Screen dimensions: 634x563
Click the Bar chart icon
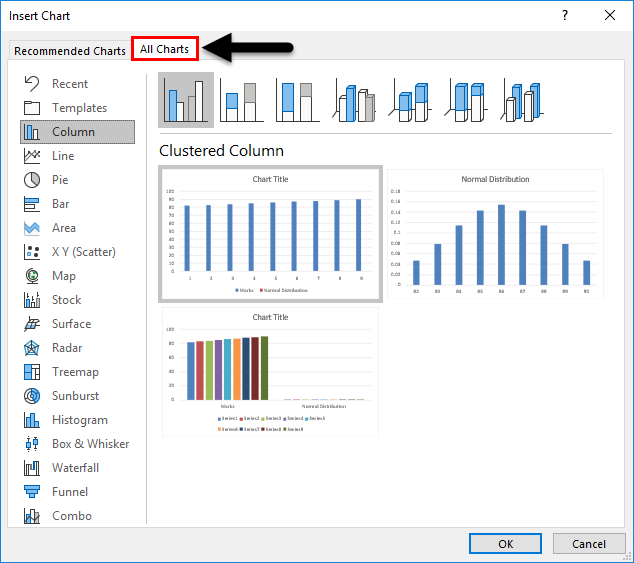point(32,204)
